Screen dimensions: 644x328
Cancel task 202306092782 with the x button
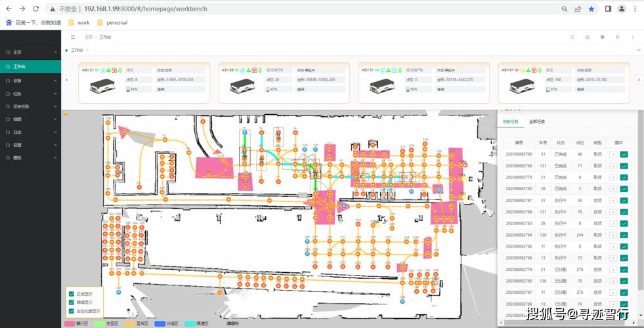pos(613,189)
